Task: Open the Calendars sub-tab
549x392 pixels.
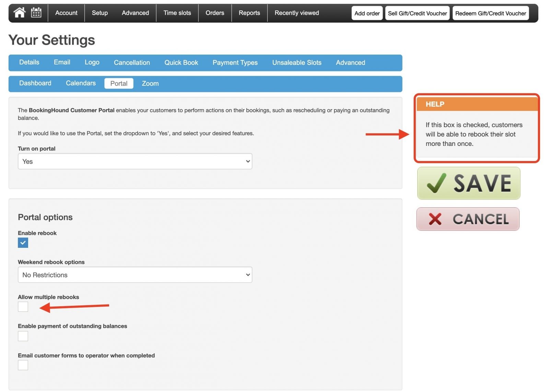Action: coord(81,83)
